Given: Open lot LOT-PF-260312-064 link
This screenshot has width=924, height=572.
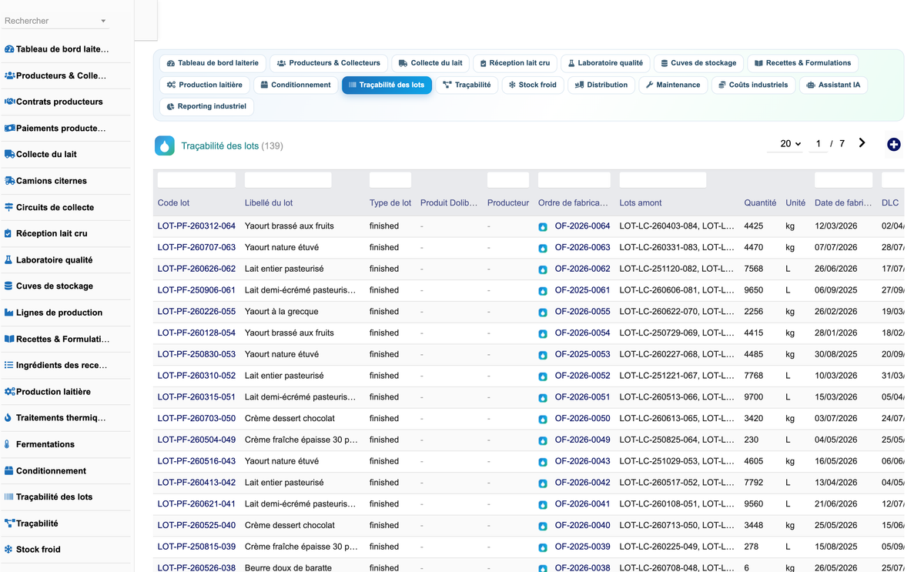Looking at the screenshot, I should pos(196,226).
